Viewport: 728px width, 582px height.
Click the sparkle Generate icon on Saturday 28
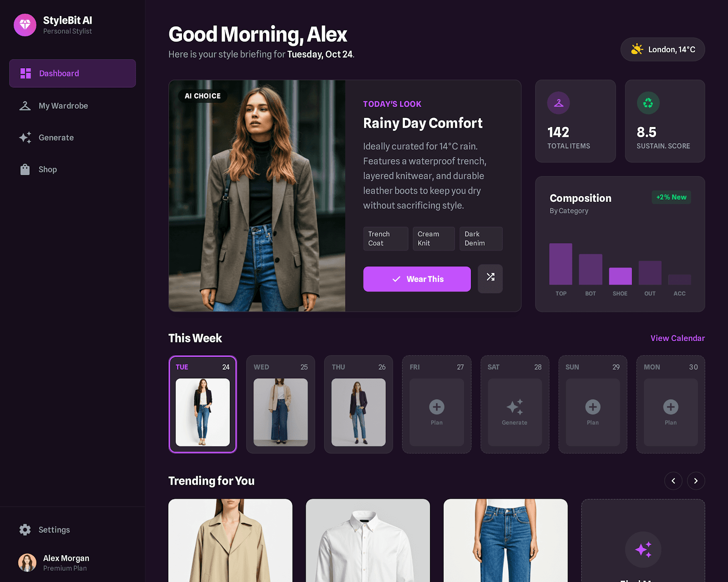pos(515,407)
